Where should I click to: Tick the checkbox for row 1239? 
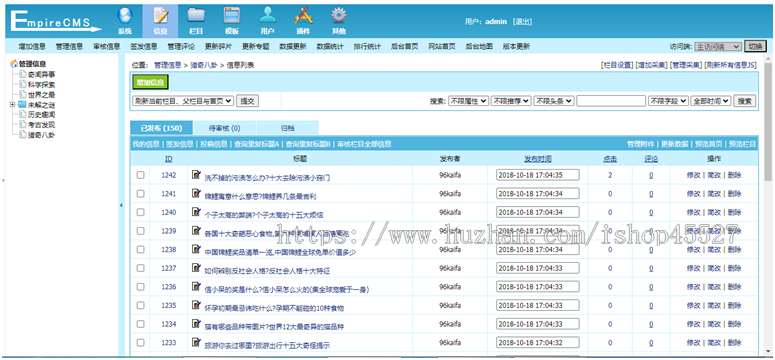[141, 231]
